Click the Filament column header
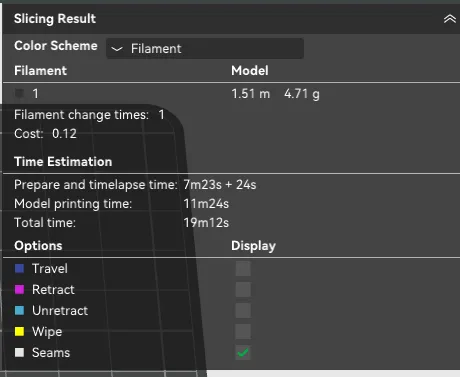Screen dimensions: 460x377 coord(40,71)
